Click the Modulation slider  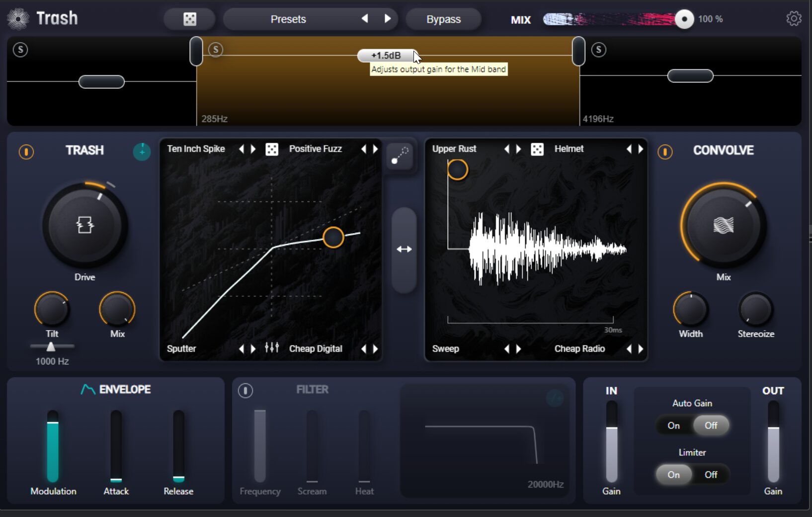coord(53,446)
